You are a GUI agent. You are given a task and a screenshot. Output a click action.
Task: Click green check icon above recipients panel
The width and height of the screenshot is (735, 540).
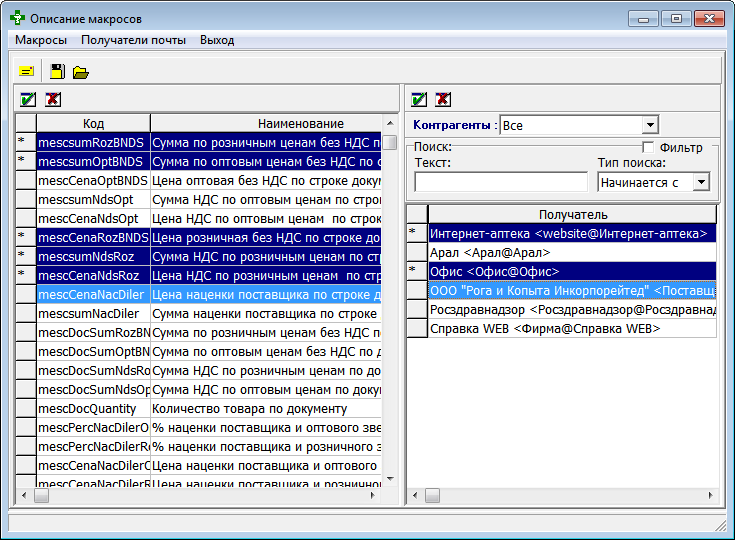[x=419, y=99]
